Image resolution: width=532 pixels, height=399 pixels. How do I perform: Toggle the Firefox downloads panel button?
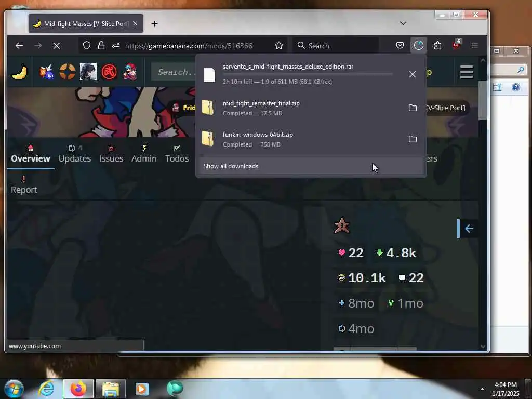pyautogui.click(x=419, y=45)
